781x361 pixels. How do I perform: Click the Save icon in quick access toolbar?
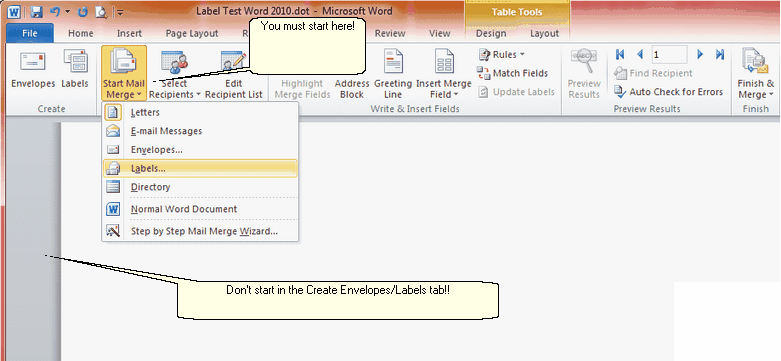coord(36,11)
